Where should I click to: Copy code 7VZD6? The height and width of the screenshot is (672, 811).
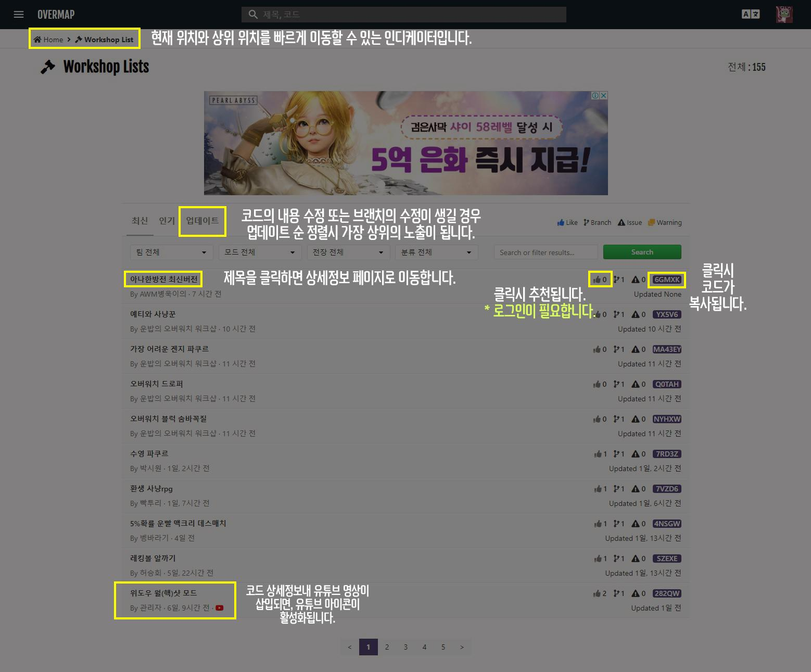pyautogui.click(x=667, y=489)
